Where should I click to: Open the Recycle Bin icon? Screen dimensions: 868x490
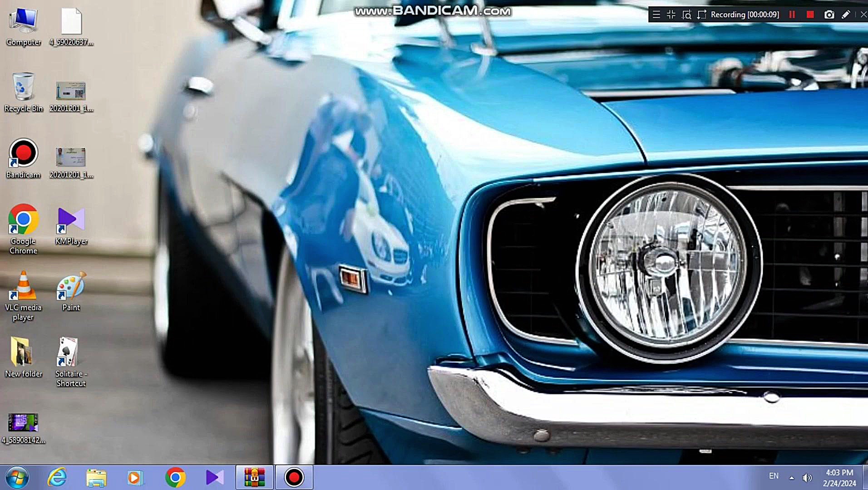[24, 93]
